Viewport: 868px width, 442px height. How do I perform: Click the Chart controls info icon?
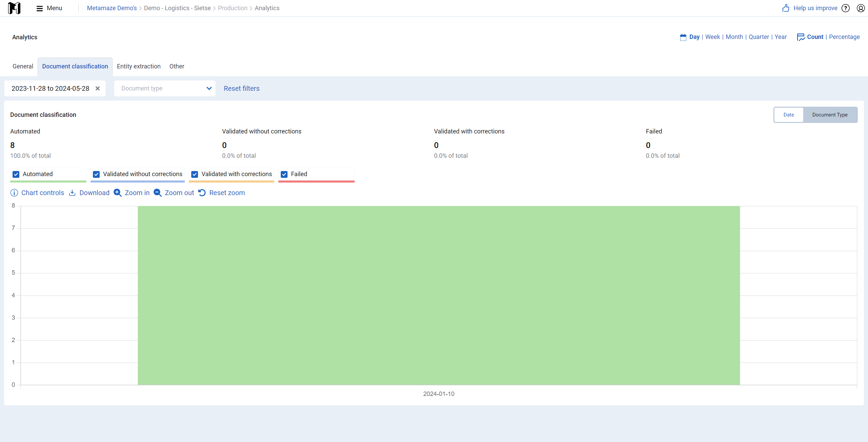[x=14, y=193]
